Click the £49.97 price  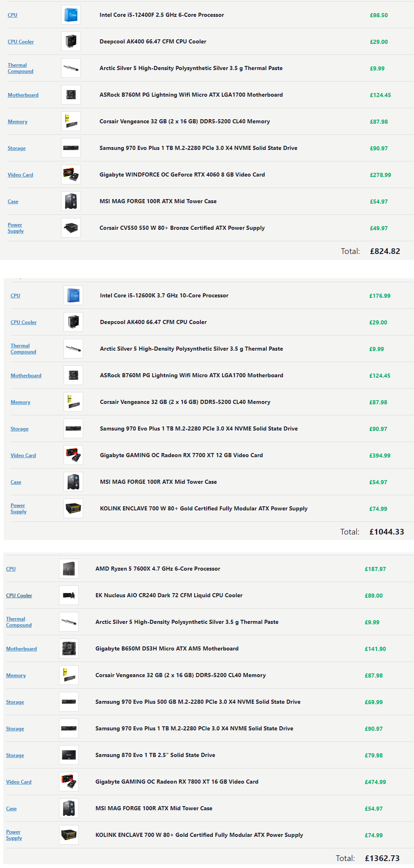pyautogui.click(x=379, y=228)
